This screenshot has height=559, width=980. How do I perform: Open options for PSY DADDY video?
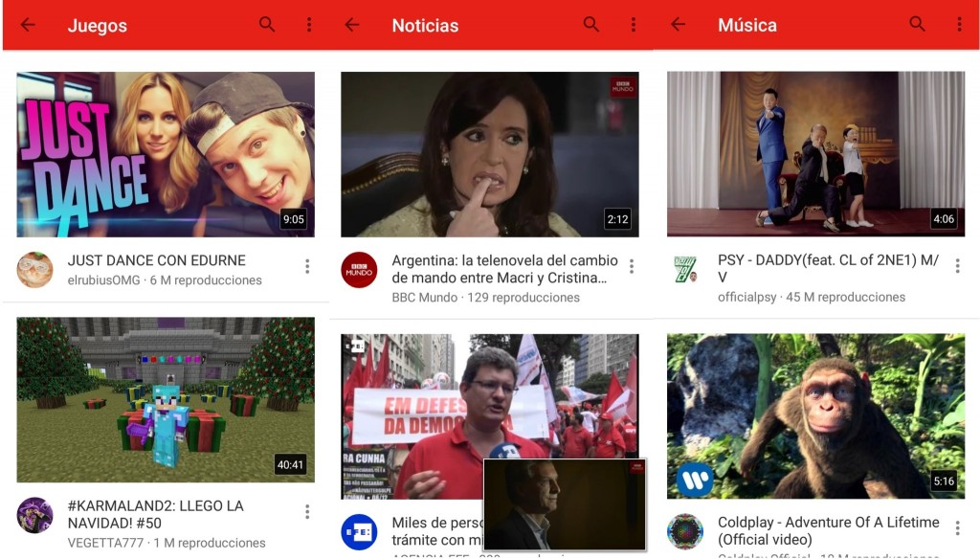point(957,266)
